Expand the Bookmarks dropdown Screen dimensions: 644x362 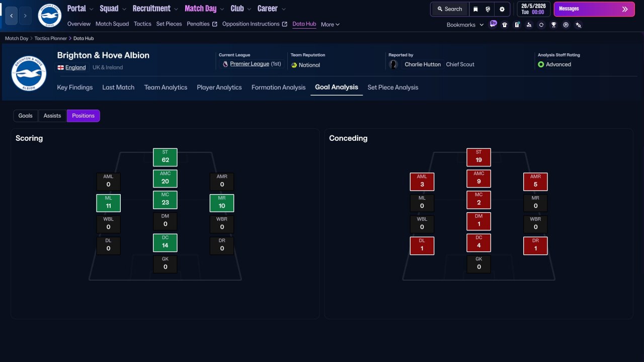[x=465, y=25]
